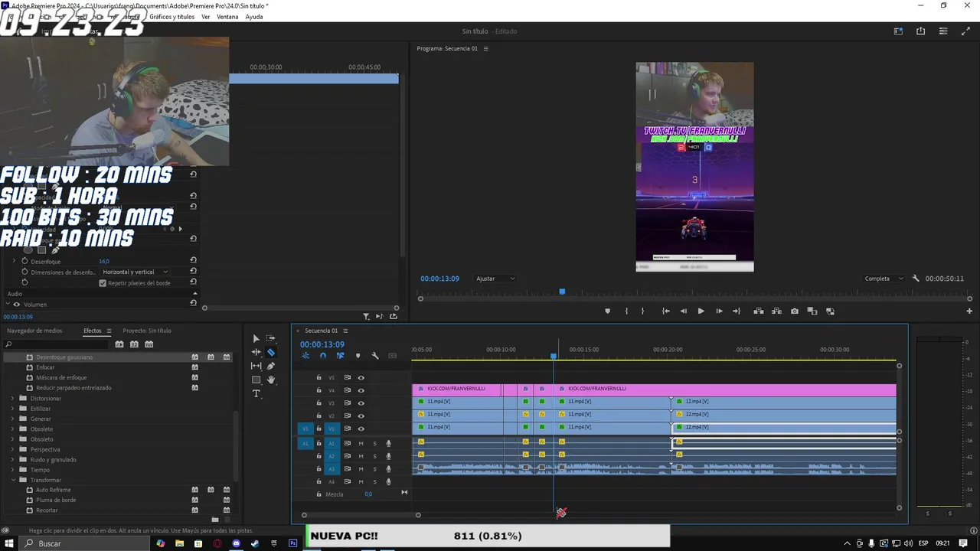This screenshot has width=980, height=551.
Task: Open the Ajustar zoom level dropdown
Action: pos(495,279)
